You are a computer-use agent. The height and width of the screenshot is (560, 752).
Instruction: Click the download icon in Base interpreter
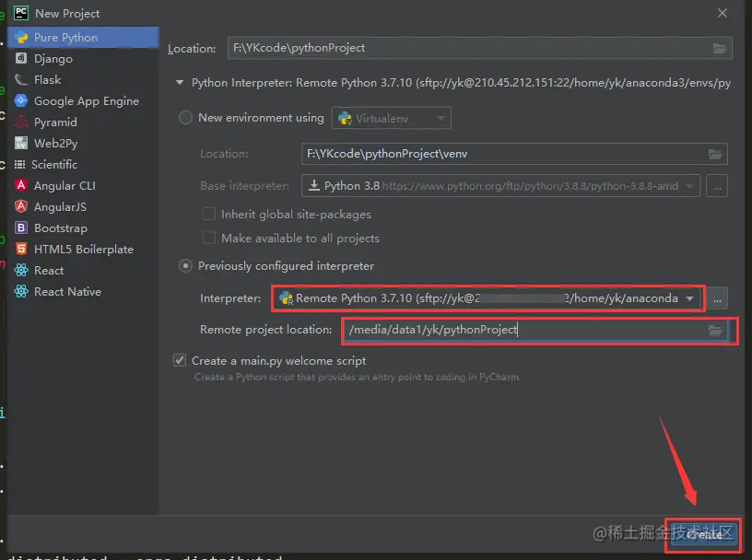pos(314,185)
